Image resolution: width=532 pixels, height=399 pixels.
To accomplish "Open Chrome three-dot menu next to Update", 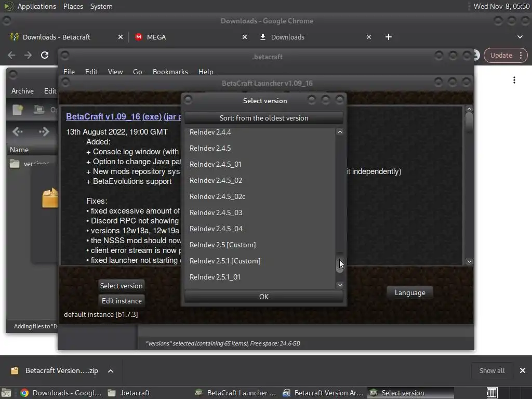I will [x=521, y=55].
